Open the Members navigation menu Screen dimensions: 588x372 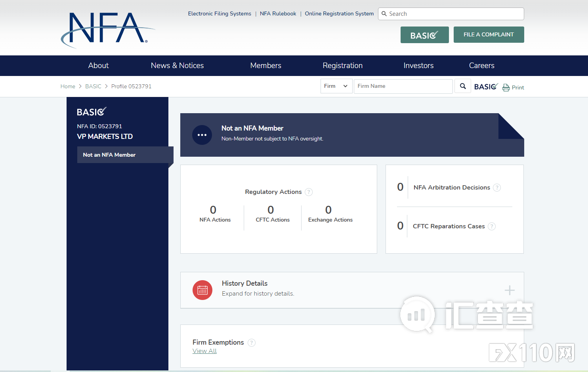(265, 66)
